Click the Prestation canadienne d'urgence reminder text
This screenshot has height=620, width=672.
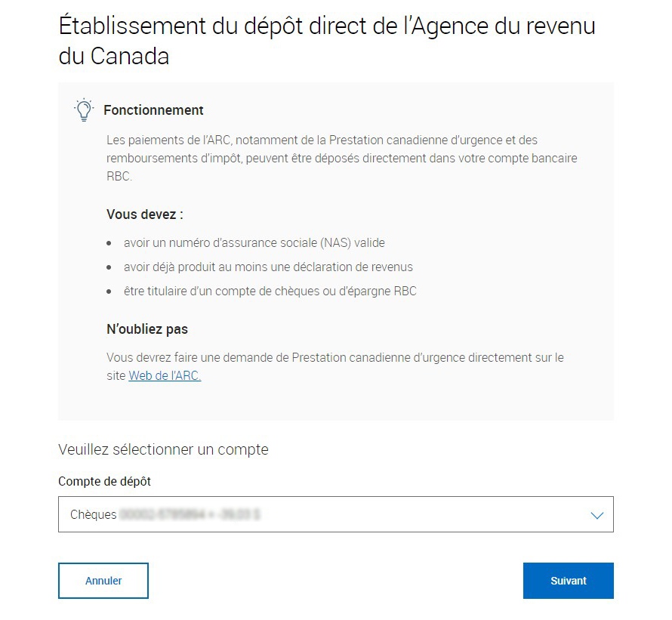[334, 366]
